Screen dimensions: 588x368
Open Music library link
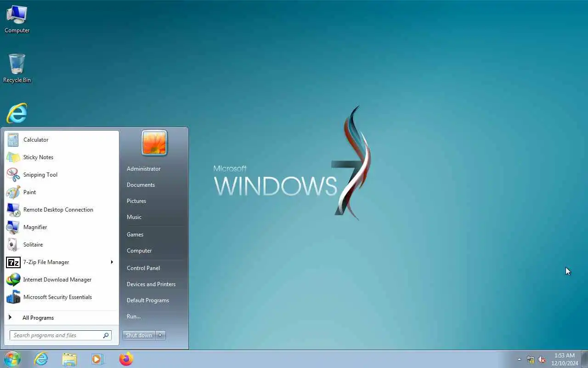(x=134, y=217)
